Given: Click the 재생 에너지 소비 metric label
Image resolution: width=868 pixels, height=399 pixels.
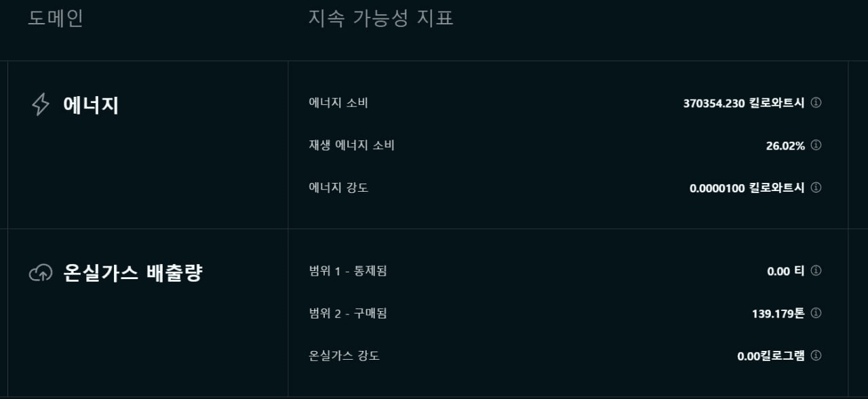Looking at the screenshot, I should [351, 145].
